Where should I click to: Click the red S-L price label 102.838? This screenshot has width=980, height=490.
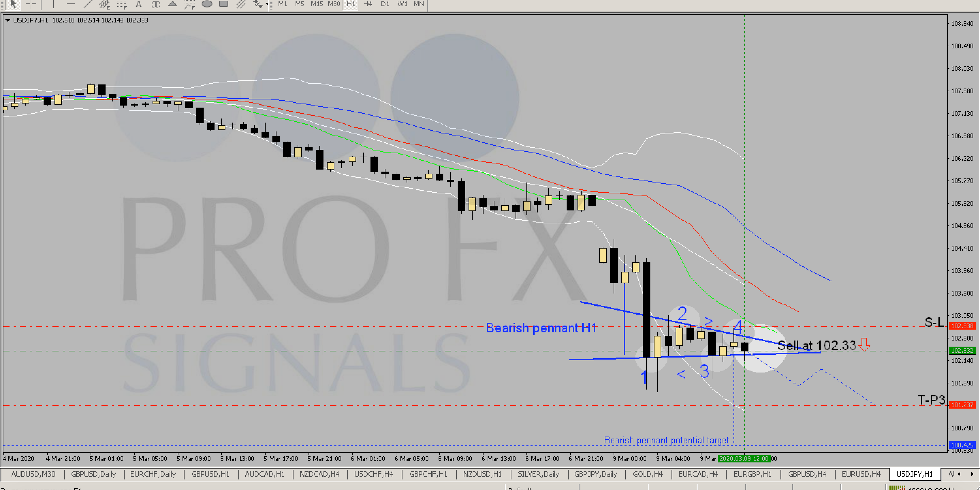[962, 326]
